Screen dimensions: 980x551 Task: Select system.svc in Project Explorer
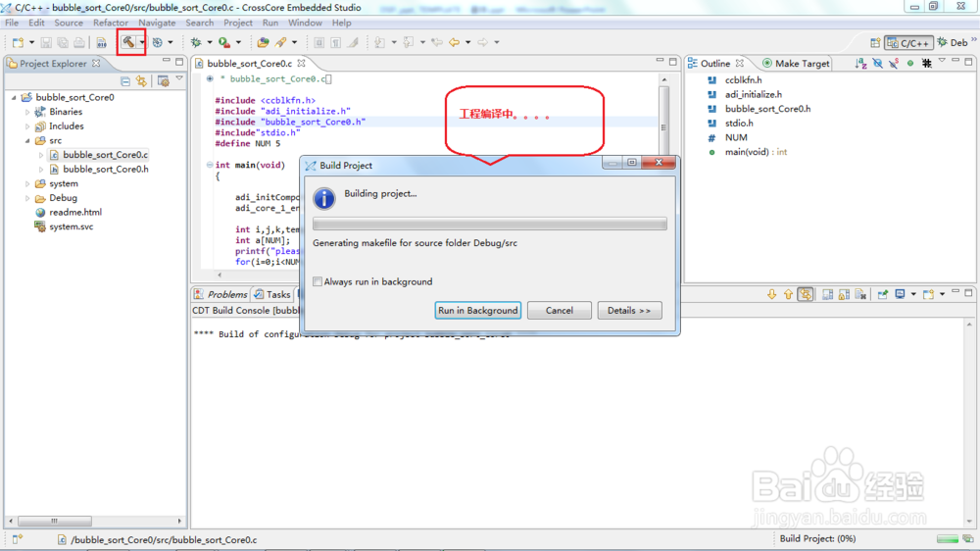pyautogui.click(x=65, y=226)
